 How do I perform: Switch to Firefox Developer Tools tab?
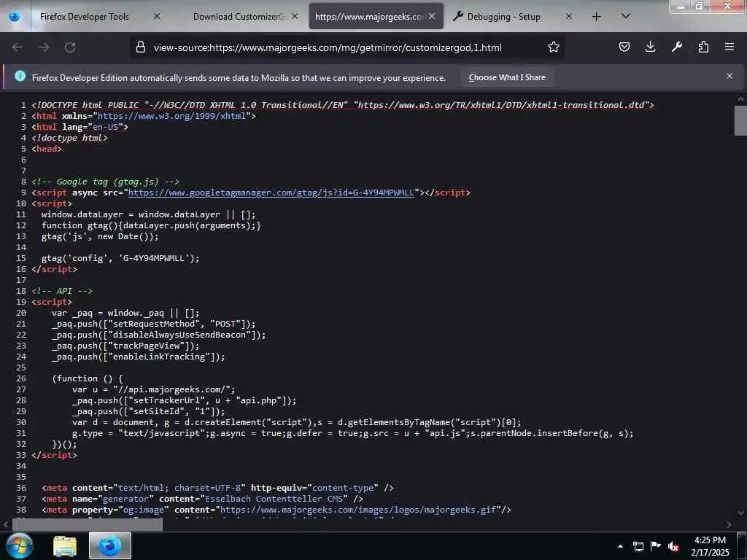[85, 17]
